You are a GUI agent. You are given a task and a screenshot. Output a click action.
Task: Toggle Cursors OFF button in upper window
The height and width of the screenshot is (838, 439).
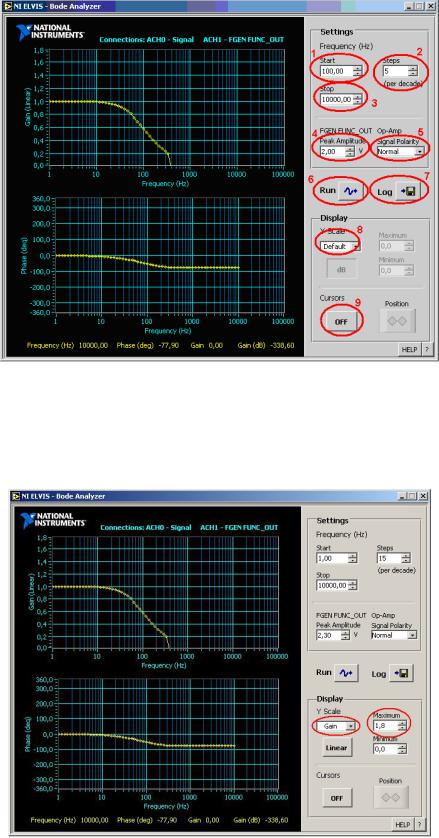(x=341, y=322)
